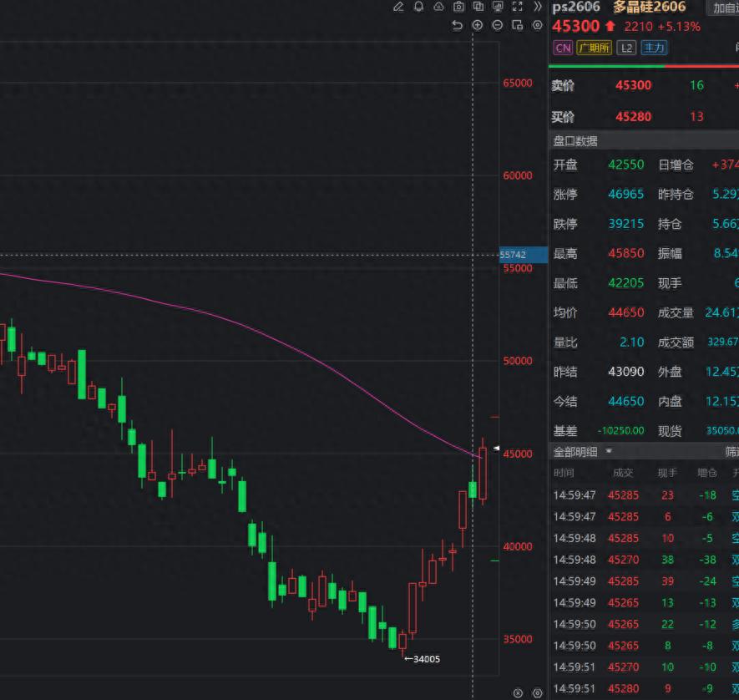Select the 14:59:47 trade with 23 lots

[644, 495]
